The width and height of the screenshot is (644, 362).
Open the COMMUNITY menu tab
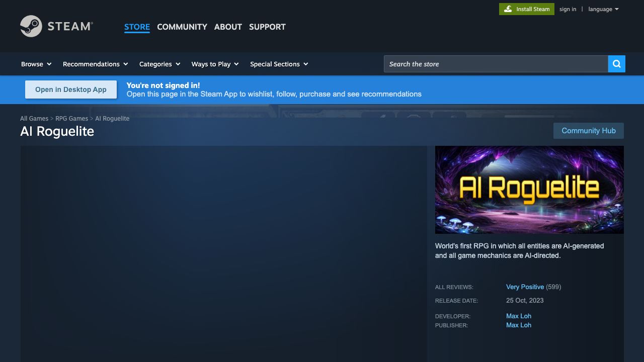tap(182, 27)
